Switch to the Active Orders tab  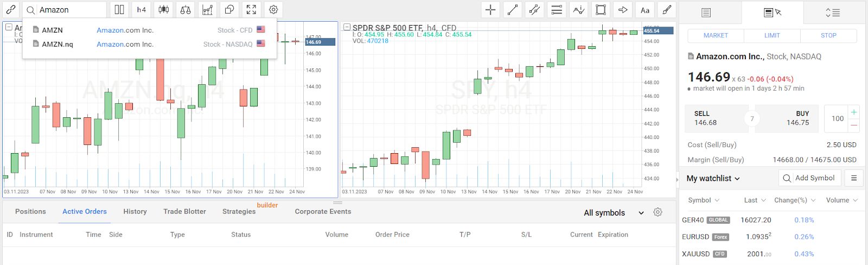pyautogui.click(x=85, y=211)
